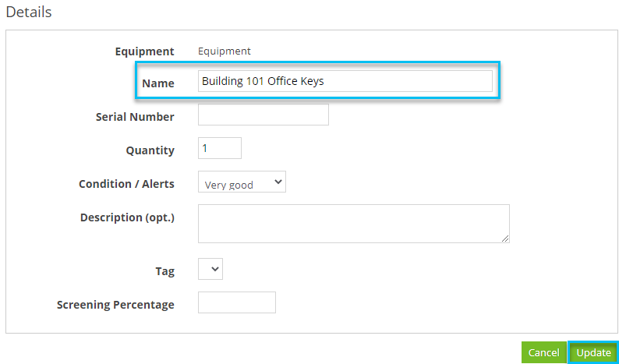Expand the Tag dropdown
Screen dimensions: 619x364
pyautogui.click(x=210, y=269)
